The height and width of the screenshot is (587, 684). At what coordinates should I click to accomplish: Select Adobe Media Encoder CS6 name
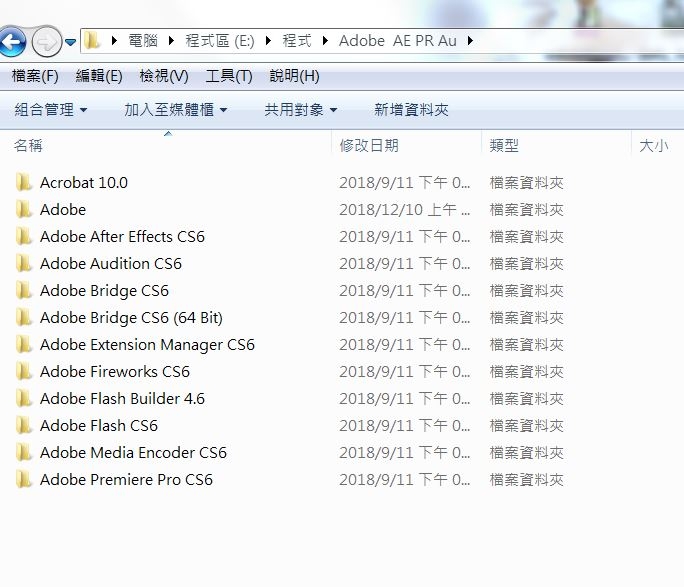click(x=133, y=453)
